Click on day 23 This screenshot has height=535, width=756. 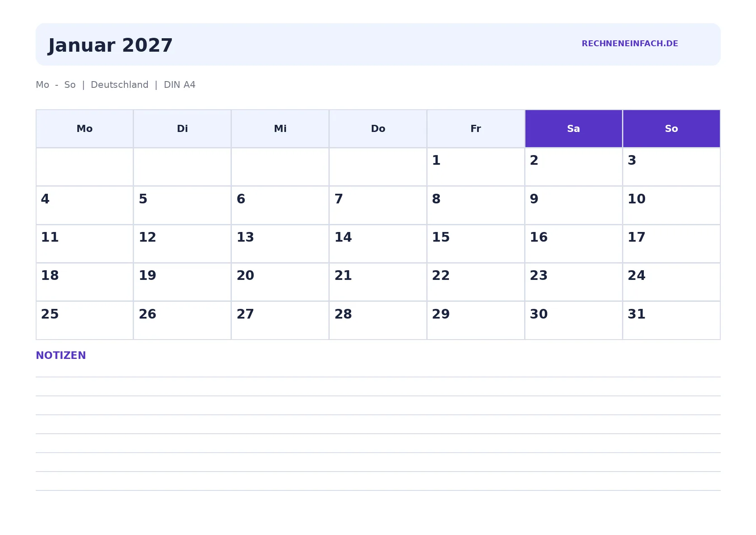click(574, 282)
